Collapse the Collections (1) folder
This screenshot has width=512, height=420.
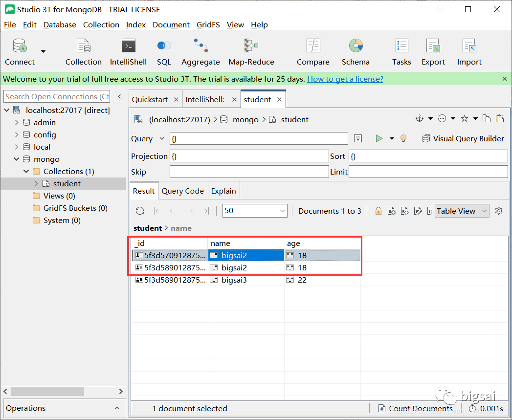tap(26, 171)
